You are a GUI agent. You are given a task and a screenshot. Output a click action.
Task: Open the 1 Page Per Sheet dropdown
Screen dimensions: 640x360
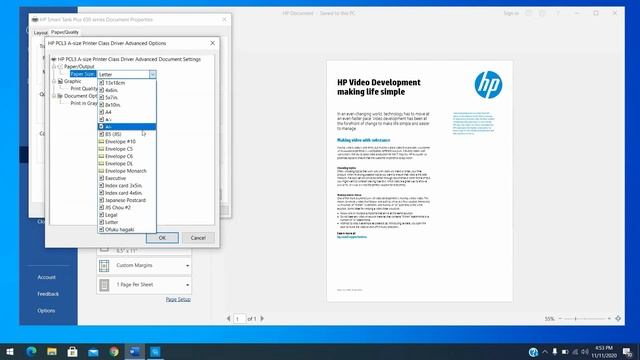pos(144,285)
